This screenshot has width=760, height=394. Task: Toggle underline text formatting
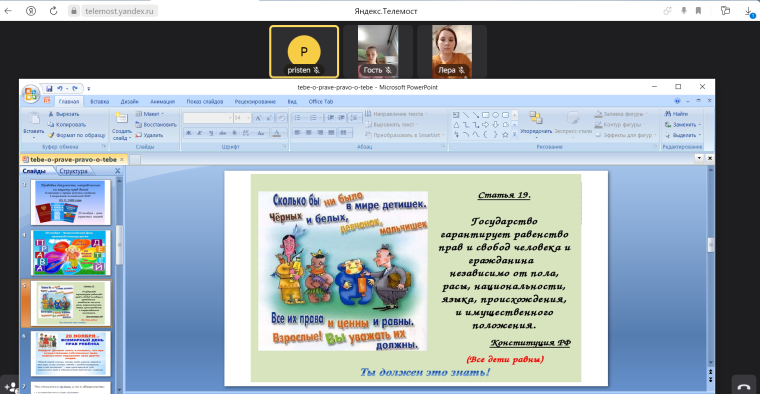(x=210, y=133)
